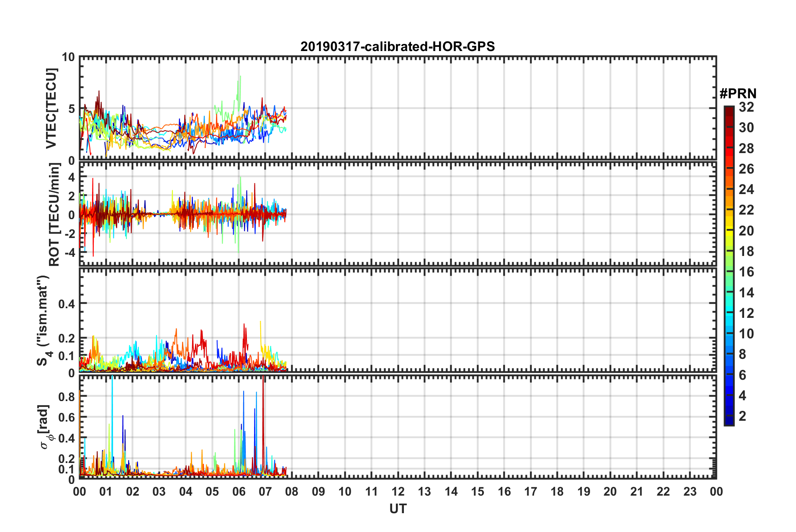Click x-axis UT tick label "01"

click(x=106, y=491)
